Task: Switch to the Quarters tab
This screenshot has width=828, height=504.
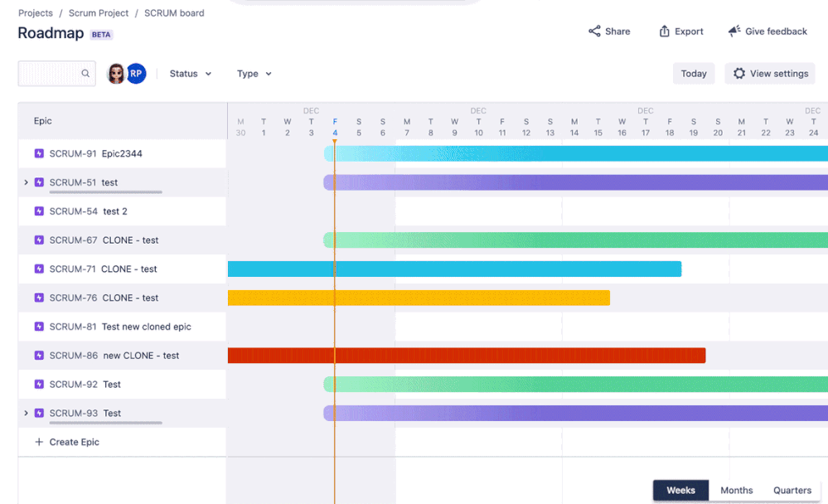Action: click(792, 490)
